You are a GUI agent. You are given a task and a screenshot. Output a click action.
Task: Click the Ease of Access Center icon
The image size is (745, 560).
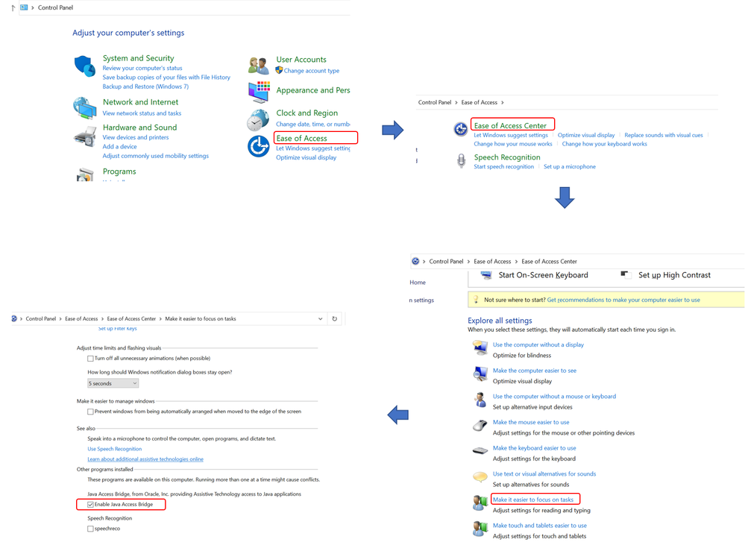pos(460,129)
